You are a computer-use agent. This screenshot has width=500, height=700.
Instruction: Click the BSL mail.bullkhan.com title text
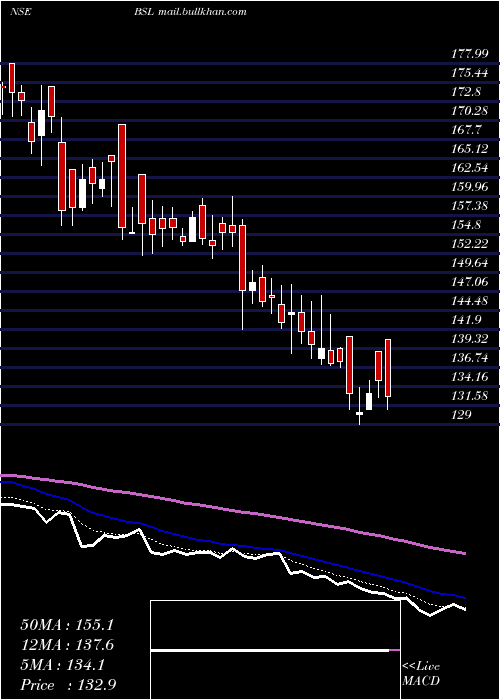[190, 12]
